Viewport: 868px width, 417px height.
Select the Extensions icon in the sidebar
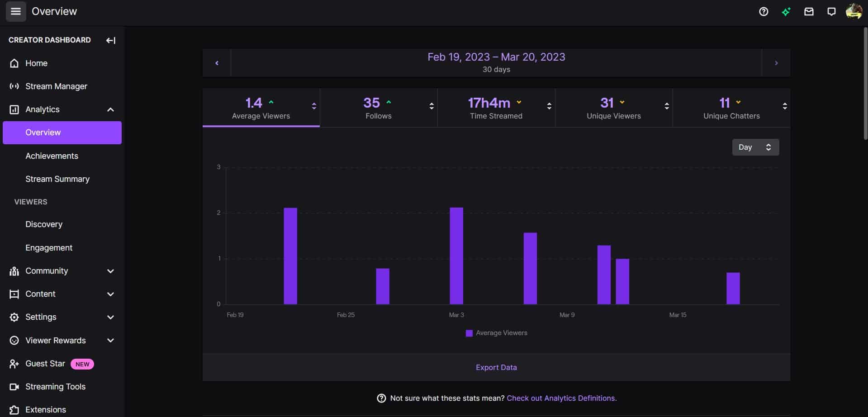[x=14, y=409]
